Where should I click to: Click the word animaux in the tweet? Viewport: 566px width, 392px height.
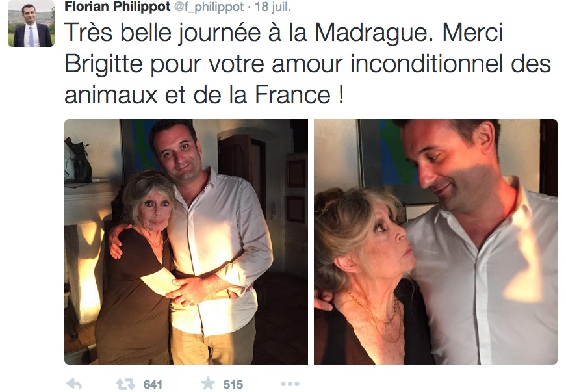point(111,96)
